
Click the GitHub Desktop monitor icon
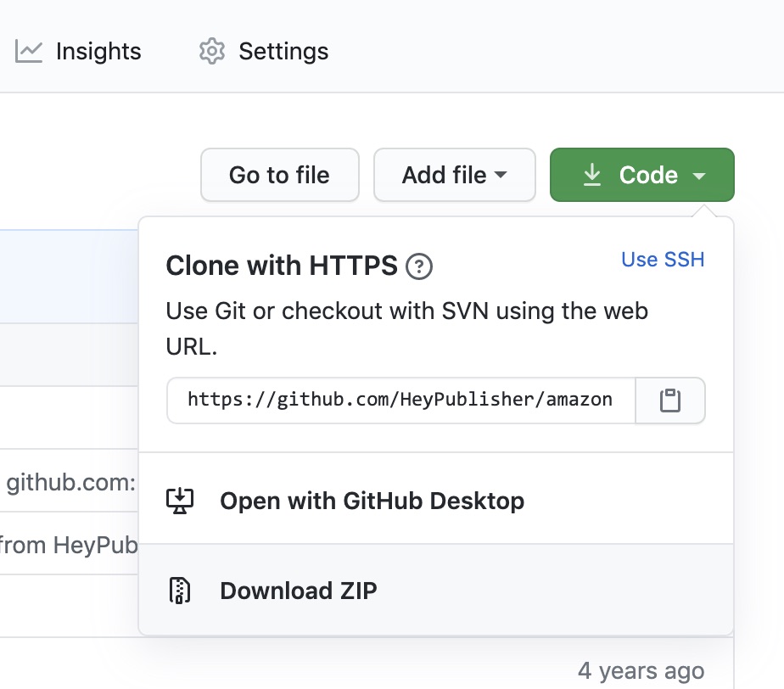click(x=180, y=501)
